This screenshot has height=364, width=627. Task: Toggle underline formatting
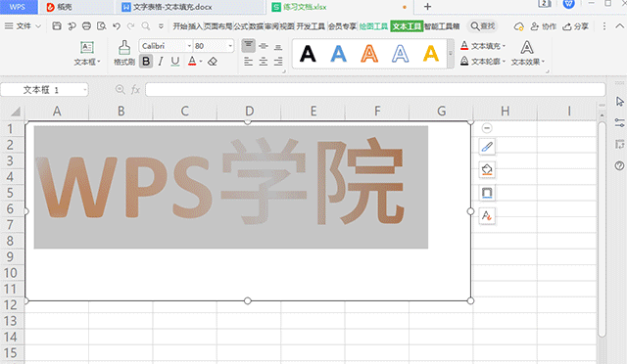coord(175,62)
